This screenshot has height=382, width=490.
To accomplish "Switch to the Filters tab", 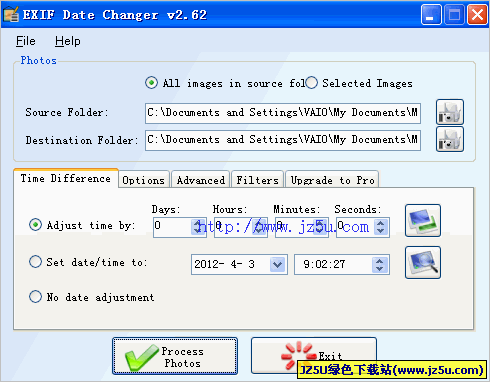I will (257, 180).
